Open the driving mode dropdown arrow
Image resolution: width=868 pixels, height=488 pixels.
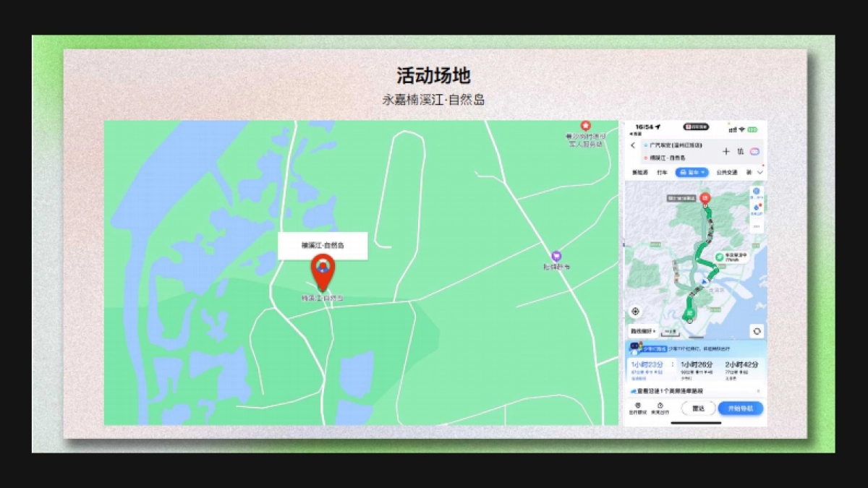coord(702,172)
